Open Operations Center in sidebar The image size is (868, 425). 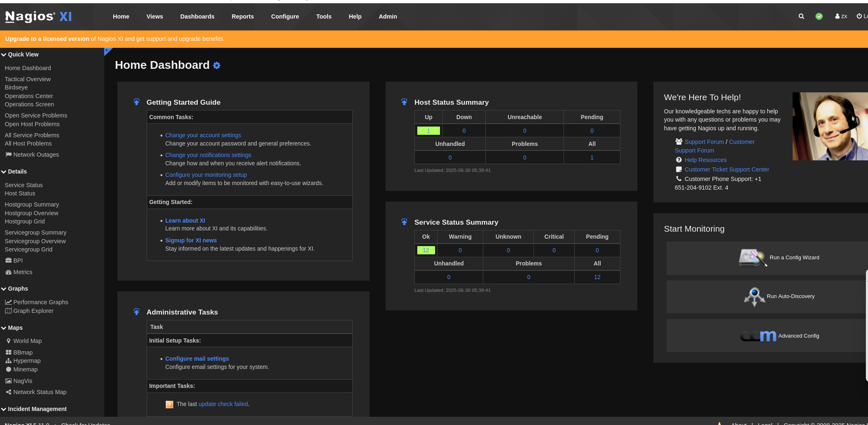coord(29,96)
